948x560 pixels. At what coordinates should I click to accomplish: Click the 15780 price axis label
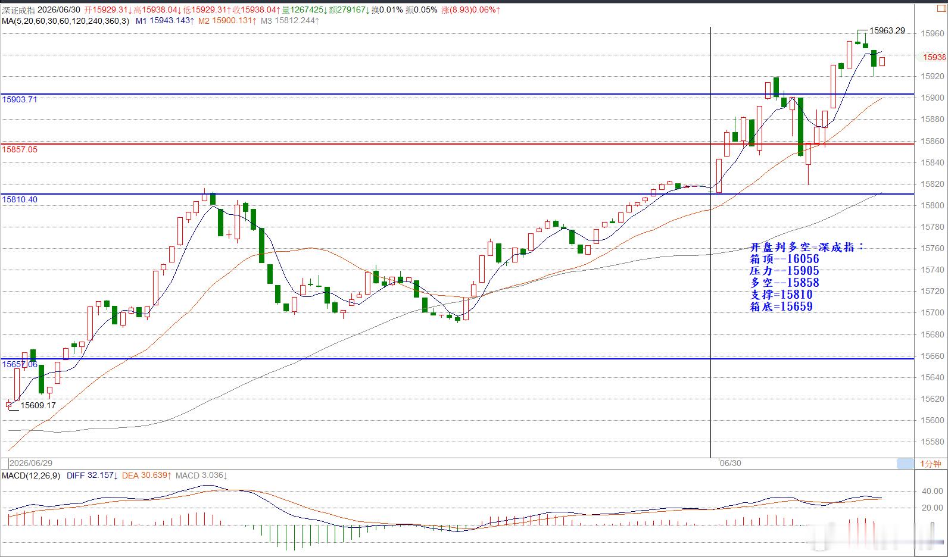pos(933,227)
